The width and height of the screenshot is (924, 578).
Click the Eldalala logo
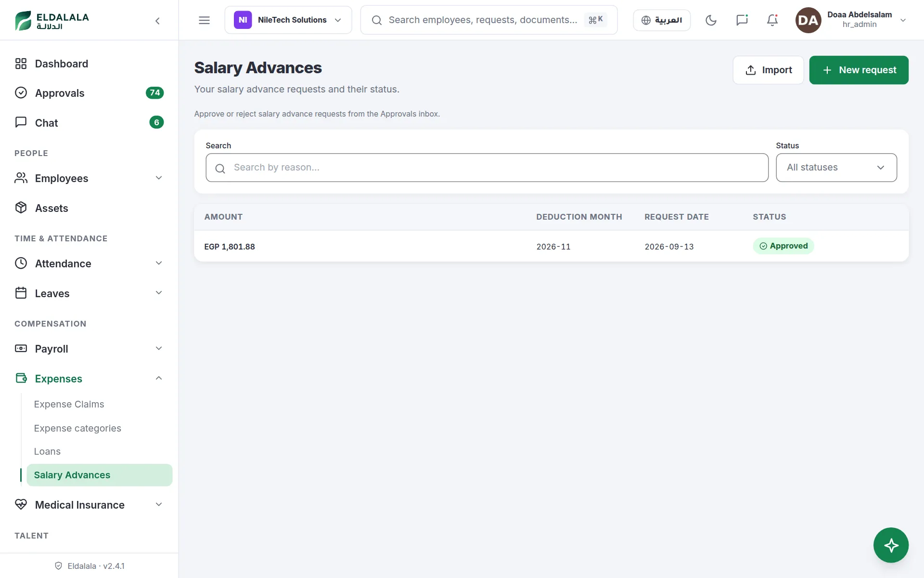(x=52, y=21)
